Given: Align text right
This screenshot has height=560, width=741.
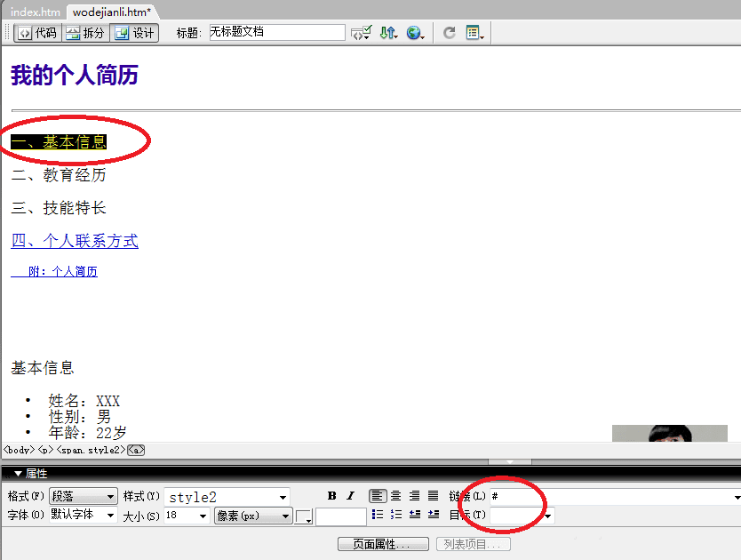Looking at the screenshot, I should [414, 496].
